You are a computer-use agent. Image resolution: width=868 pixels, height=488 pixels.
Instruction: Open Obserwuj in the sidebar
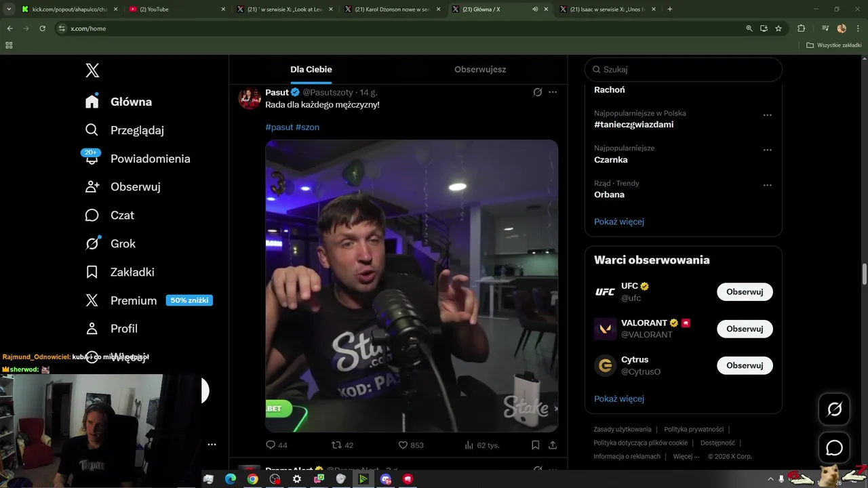point(123,187)
